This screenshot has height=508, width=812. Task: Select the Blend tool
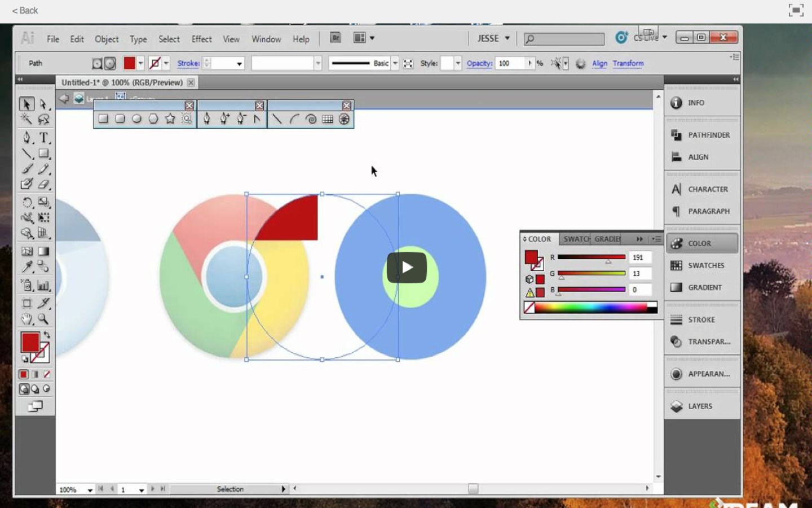[x=43, y=267]
